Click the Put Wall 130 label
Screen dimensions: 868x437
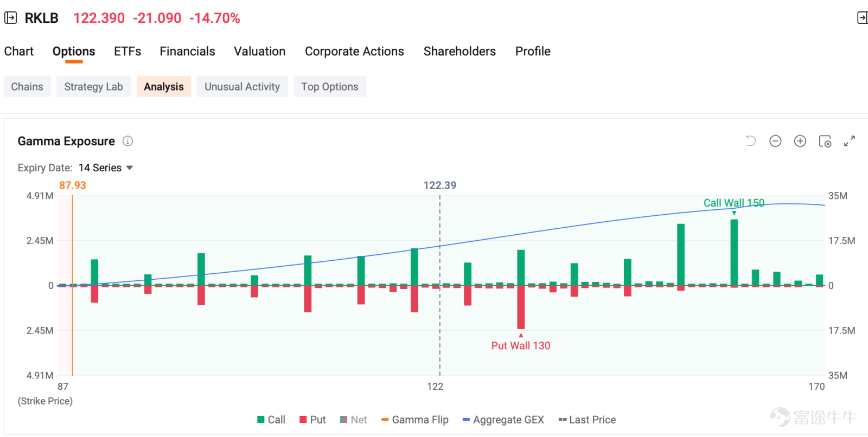tap(521, 345)
